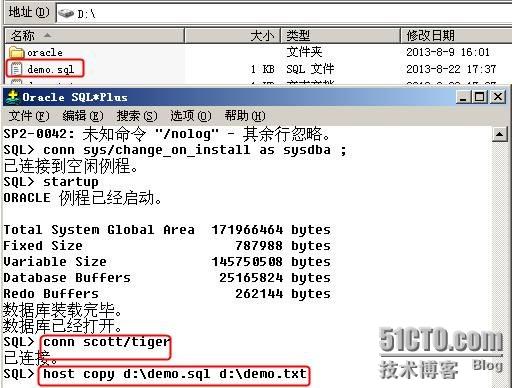Click the 2013-8-9 16:01 date of oracle folder

(x=448, y=52)
